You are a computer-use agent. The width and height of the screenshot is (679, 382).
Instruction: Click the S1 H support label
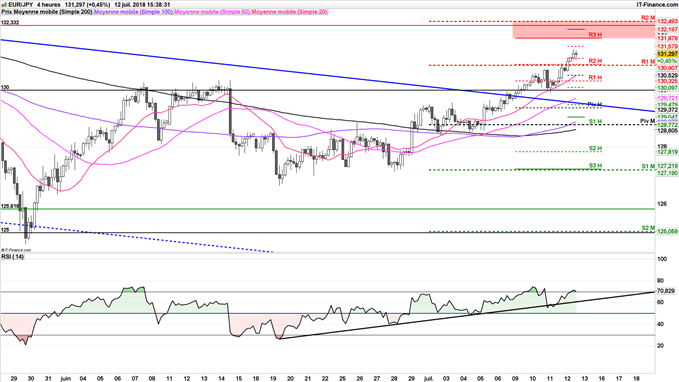pos(595,121)
